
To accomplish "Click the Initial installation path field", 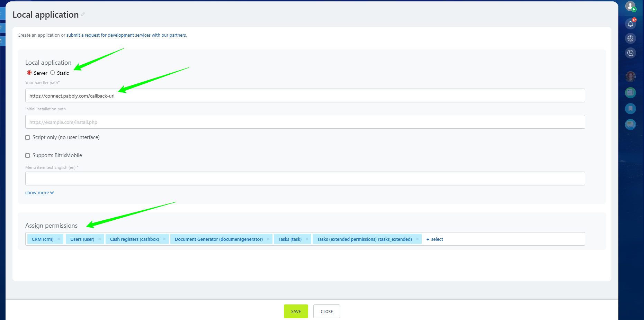I will coord(305,122).
